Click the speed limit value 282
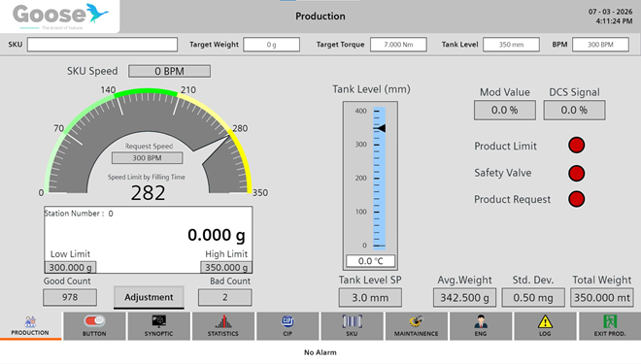641x364 pixels. tap(148, 193)
